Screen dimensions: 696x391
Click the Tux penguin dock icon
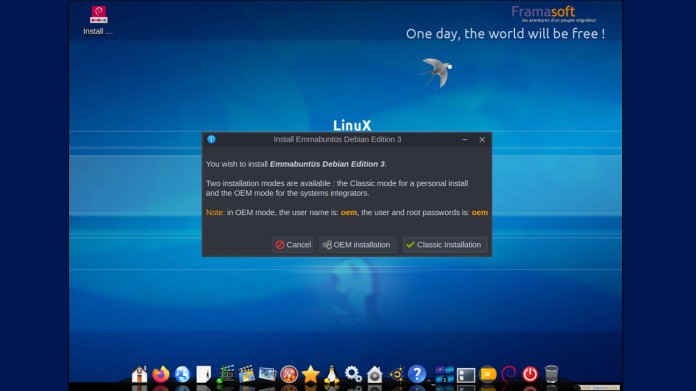(332, 374)
